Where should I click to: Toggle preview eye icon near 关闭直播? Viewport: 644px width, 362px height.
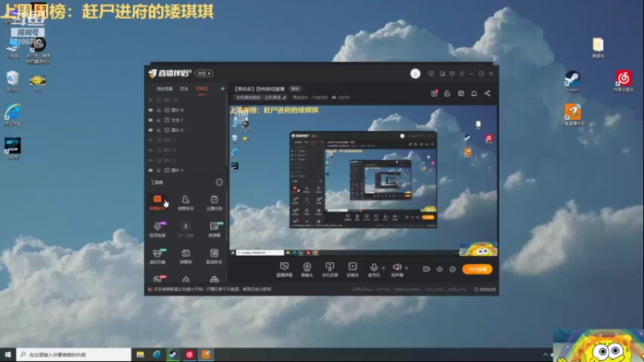[440, 269]
